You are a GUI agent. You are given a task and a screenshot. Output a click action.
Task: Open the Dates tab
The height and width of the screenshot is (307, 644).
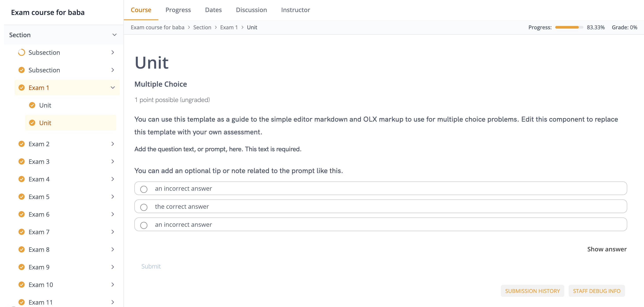coord(213,10)
